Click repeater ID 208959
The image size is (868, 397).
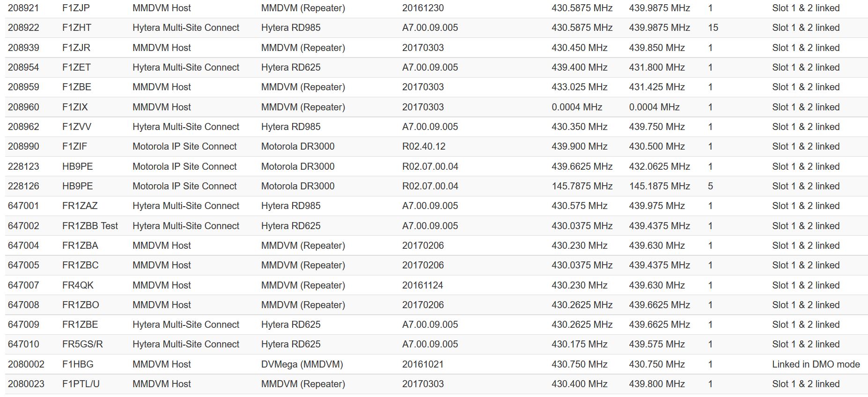[23, 87]
